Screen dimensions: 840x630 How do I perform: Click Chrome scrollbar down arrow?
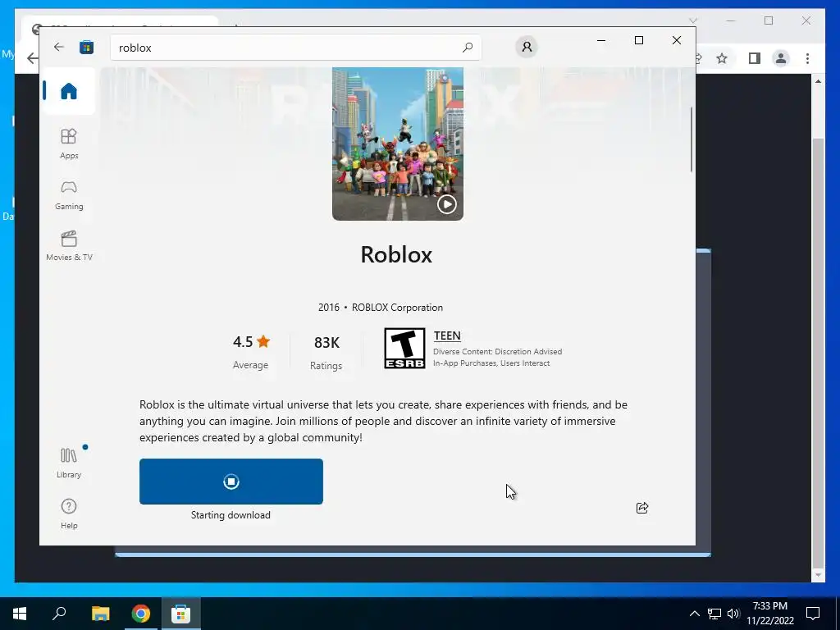click(818, 575)
